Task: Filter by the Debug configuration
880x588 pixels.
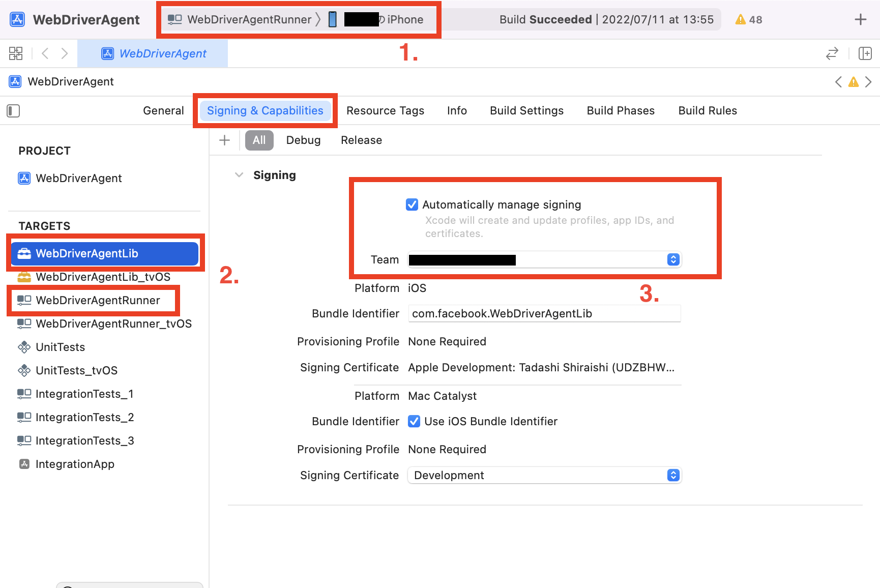Action: (303, 140)
